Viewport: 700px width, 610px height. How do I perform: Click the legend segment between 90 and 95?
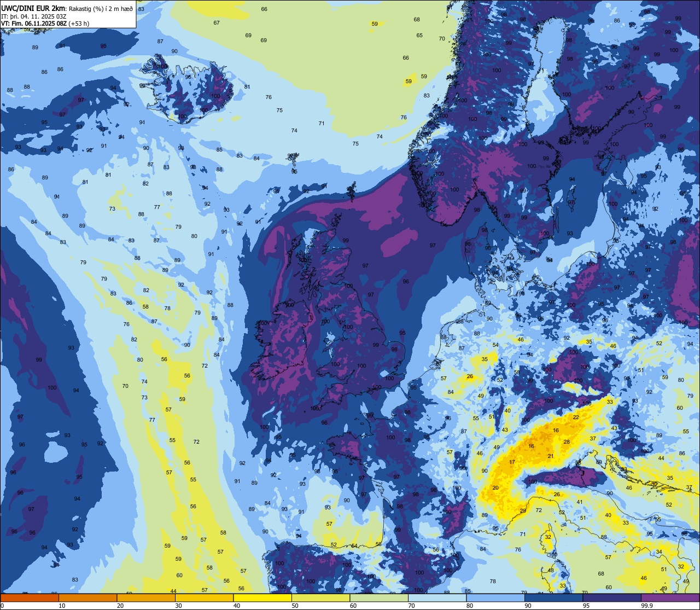point(553,597)
